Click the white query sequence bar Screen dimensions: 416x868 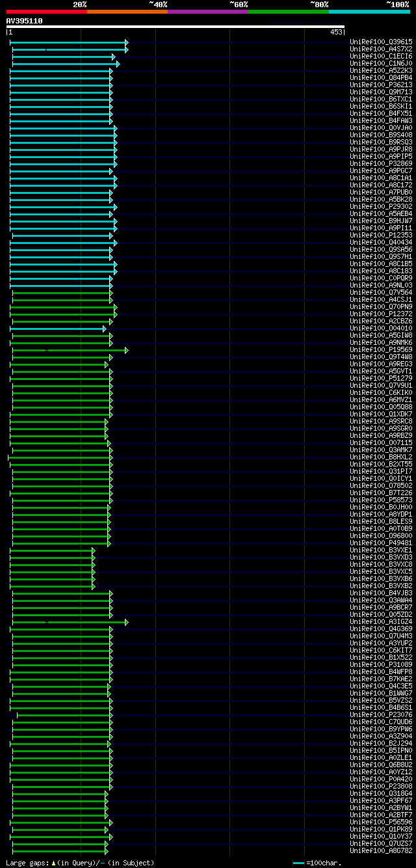[175, 27]
